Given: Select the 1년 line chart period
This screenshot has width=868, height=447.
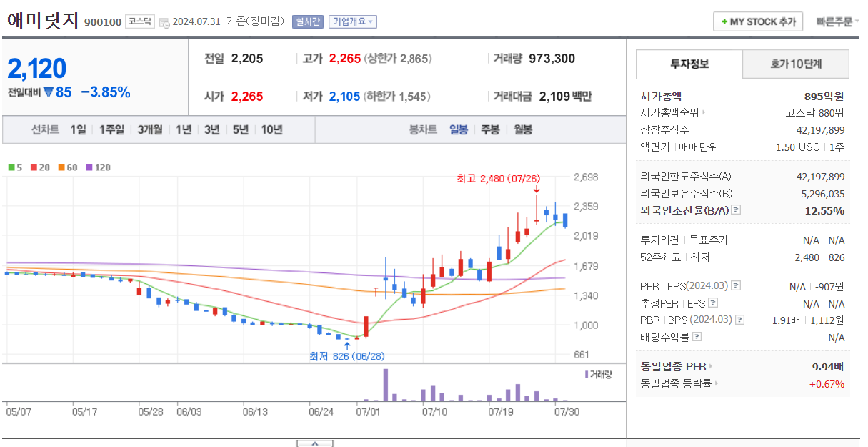Looking at the screenshot, I should click(x=184, y=129).
